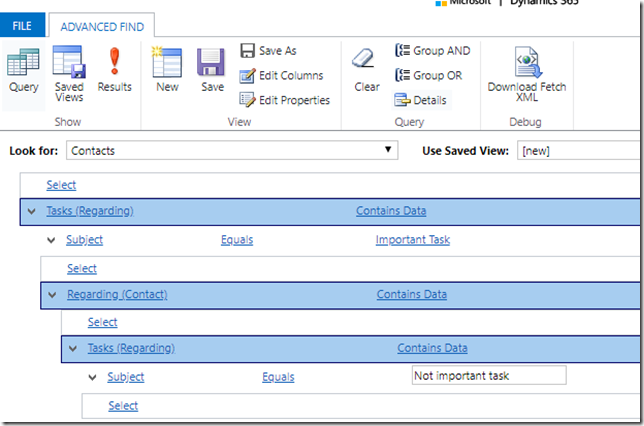This screenshot has height=426, width=644.
Task: Select the ADVANCED FIND tab
Action: click(x=102, y=27)
